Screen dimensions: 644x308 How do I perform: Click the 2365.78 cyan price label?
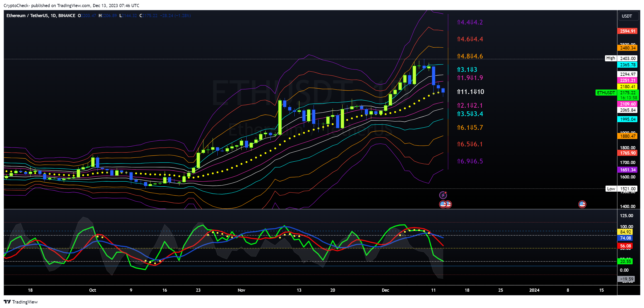pos(627,65)
